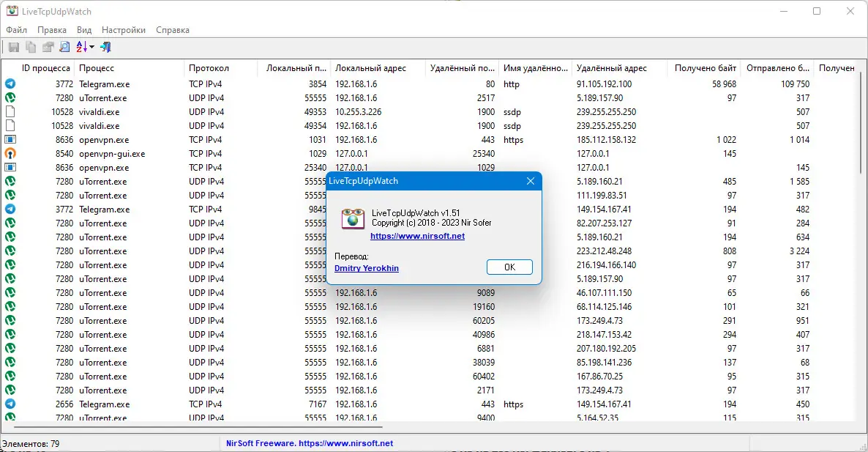
Task: Click the sent bytes value '109 750'
Action: 795,84
